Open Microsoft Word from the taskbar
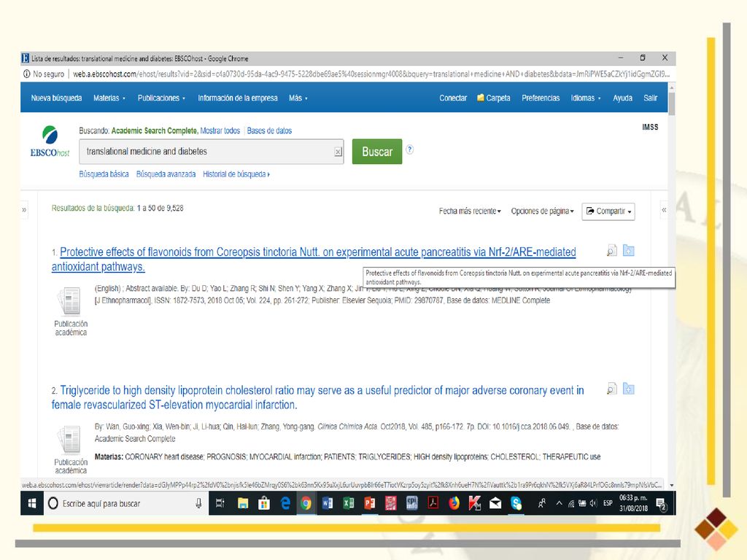 click(x=328, y=503)
